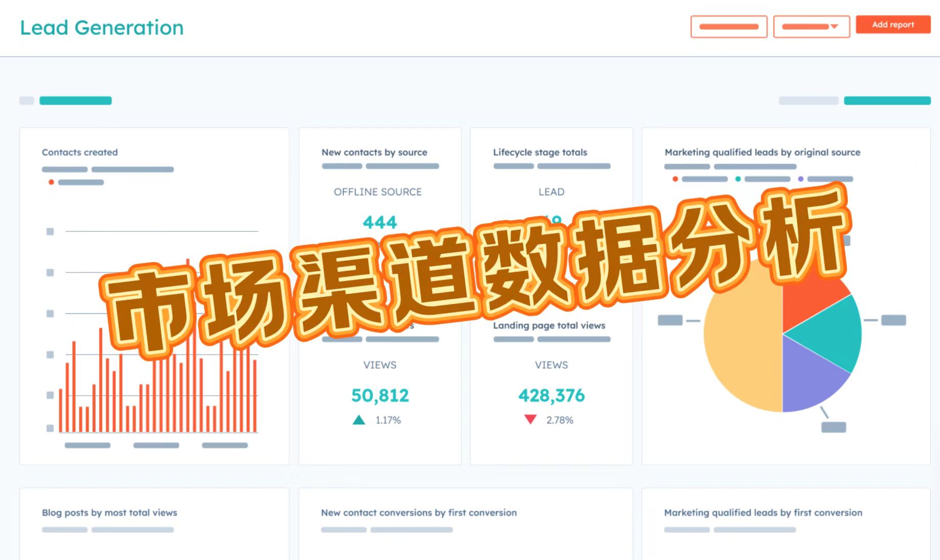Click the teal legend marker on the MQL chart
The image size is (940, 560).
pyautogui.click(x=738, y=179)
